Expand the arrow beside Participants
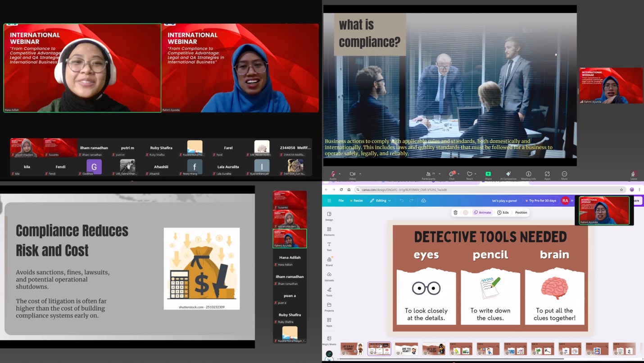This screenshot has width=644, height=363. [x=440, y=174]
